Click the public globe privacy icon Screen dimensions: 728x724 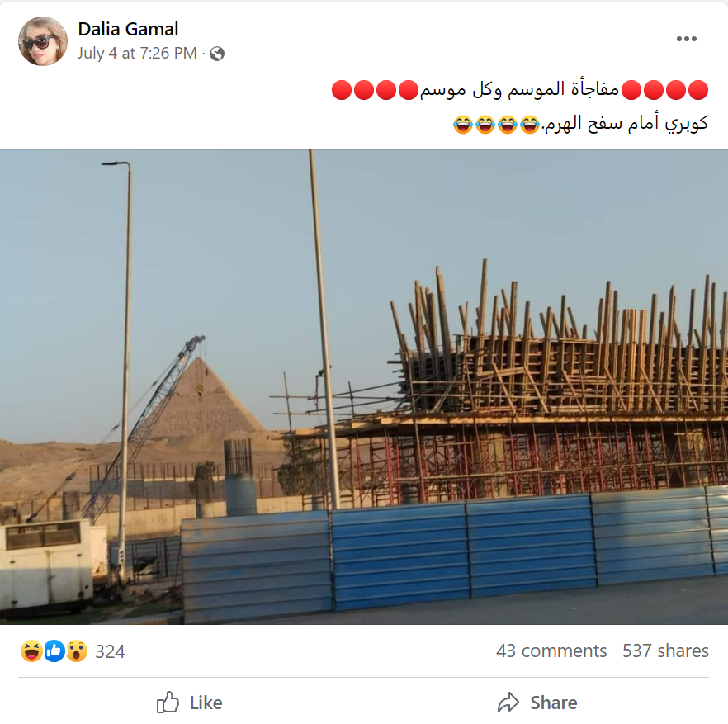(x=217, y=54)
